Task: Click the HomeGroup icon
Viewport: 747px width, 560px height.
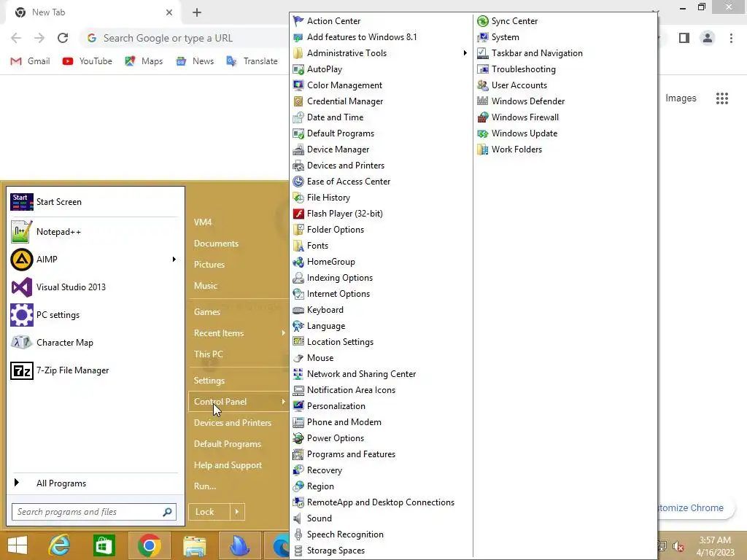Action: point(298,262)
